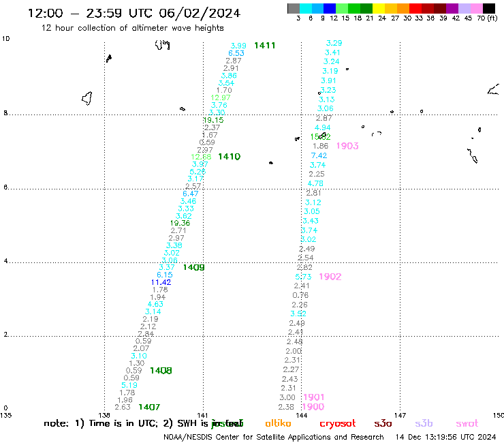Click the gray value 2.91

click(x=231, y=68)
